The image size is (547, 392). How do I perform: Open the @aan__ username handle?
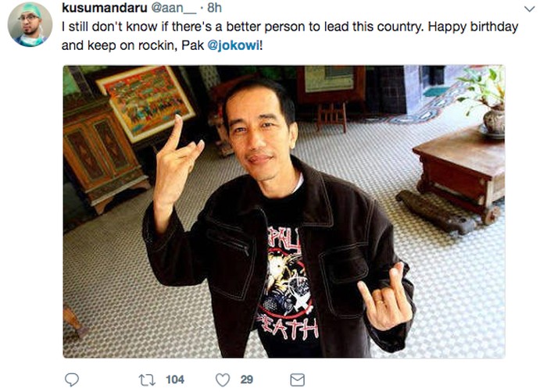click(x=173, y=8)
